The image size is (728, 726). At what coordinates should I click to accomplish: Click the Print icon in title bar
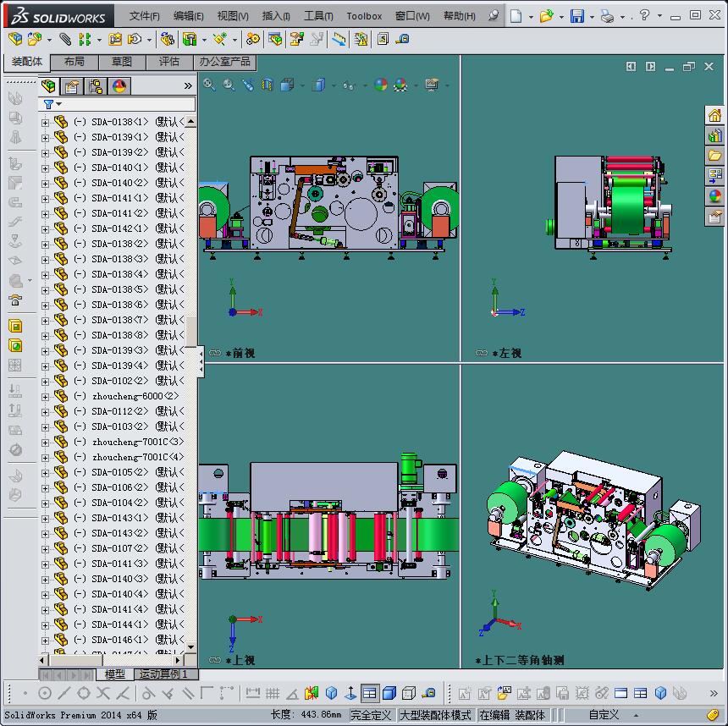click(607, 16)
